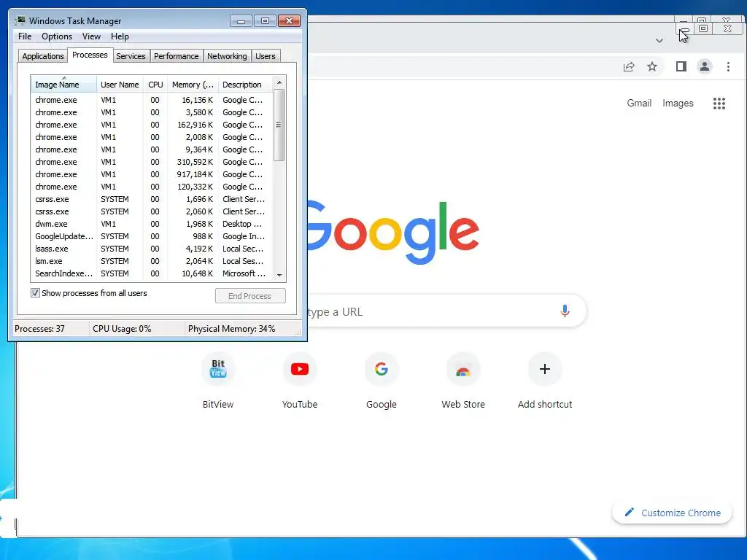Maximize the Windows Task Manager window

point(265,21)
